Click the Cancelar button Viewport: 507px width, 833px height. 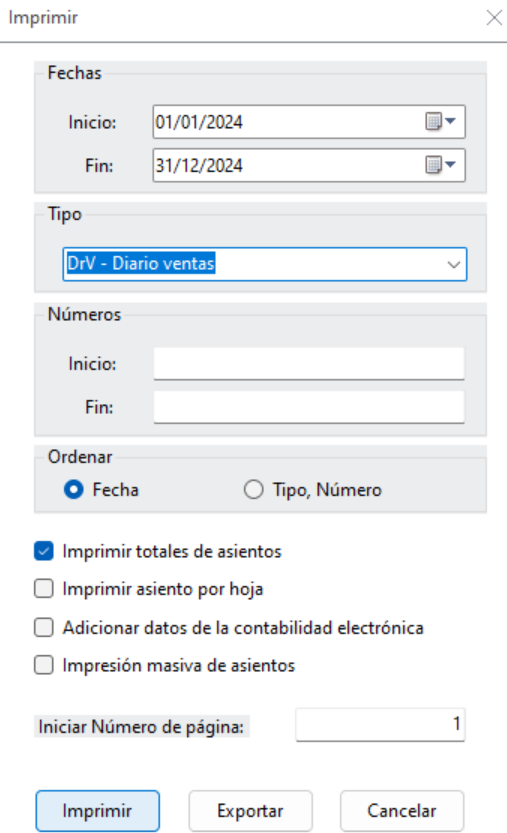(x=402, y=811)
